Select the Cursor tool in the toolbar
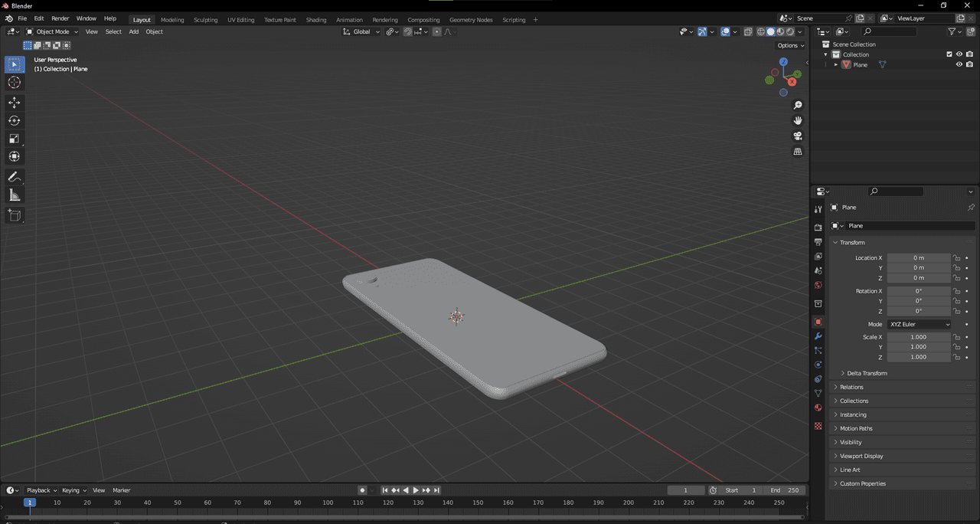This screenshot has width=980, height=524. (15, 83)
